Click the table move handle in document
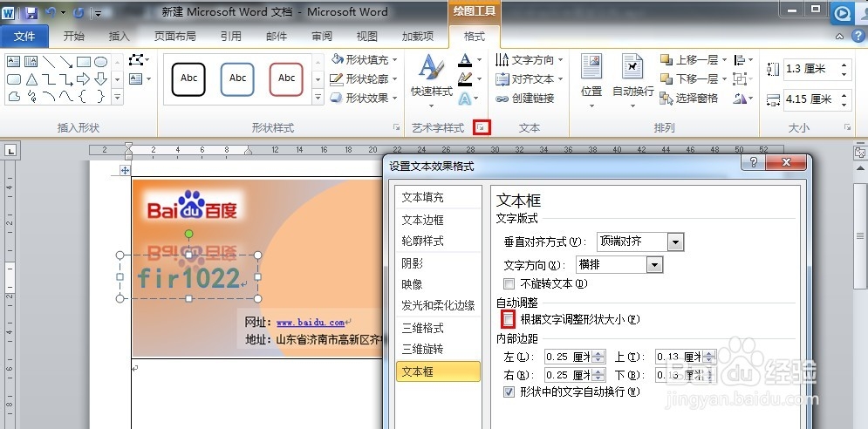Viewport: 868px width, 429px height. (125, 171)
